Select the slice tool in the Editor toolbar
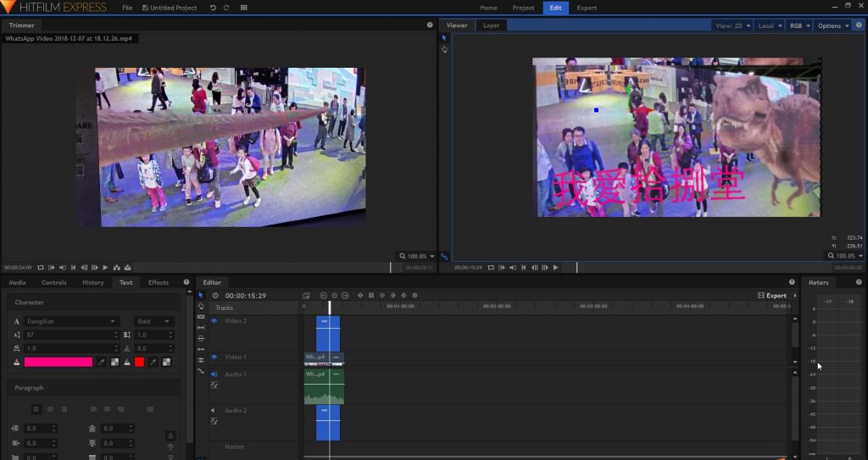The height and width of the screenshot is (460, 868). (201, 317)
